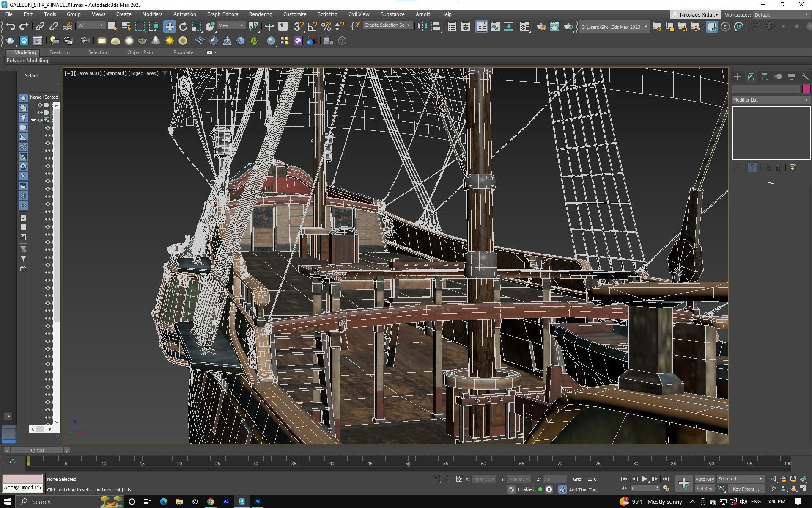Open the Rendering menu
The height and width of the screenshot is (508, 812).
260,14
